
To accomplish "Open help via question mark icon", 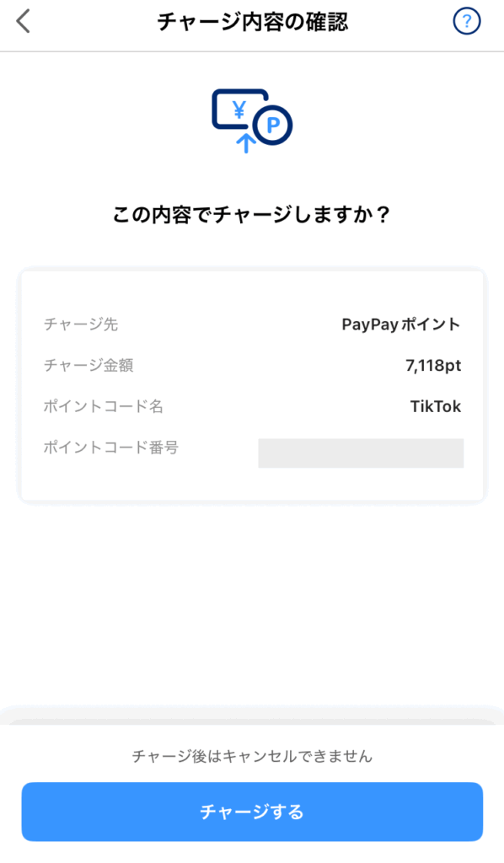I will tap(467, 21).
